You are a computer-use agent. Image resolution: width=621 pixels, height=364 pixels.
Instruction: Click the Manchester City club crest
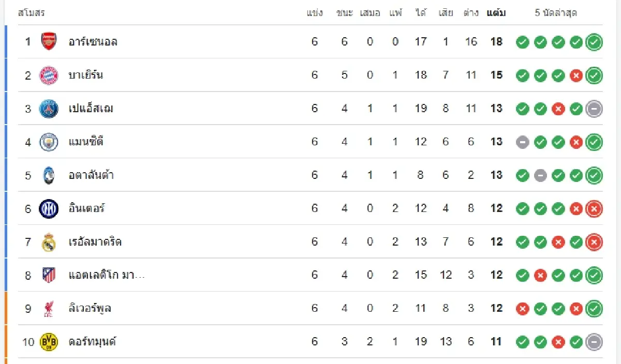tap(49, 142)
